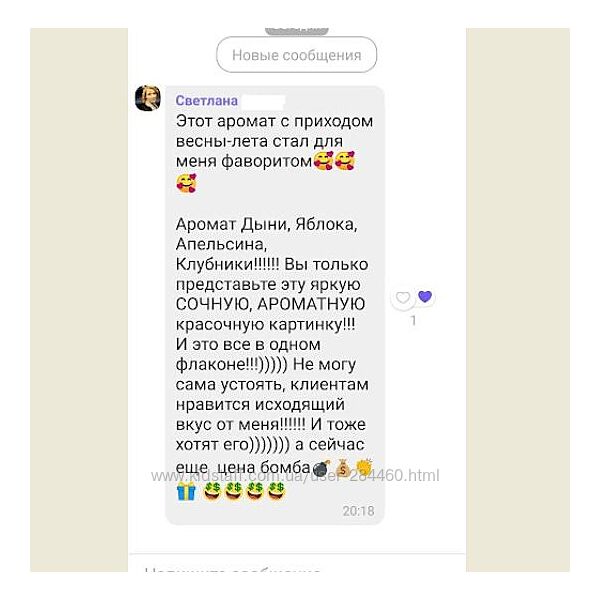
Task: Open the like count "1"
Action: [x=413, y=321]
